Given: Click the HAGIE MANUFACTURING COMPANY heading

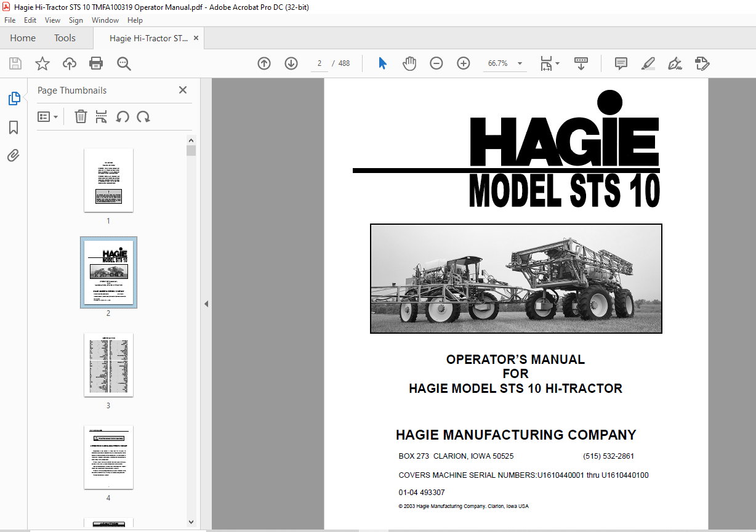Looking at the screenshot, I should click(x=516, y=435).
